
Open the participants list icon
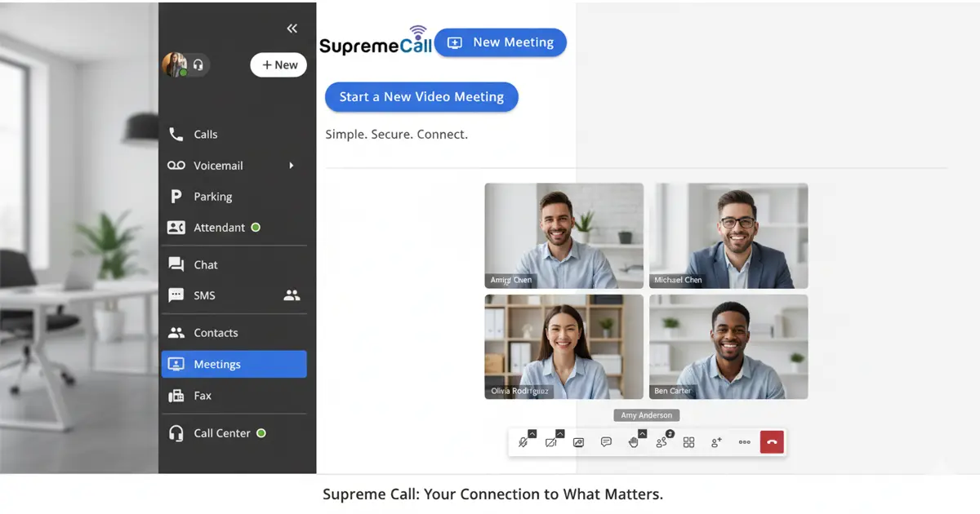coord(661,442)
